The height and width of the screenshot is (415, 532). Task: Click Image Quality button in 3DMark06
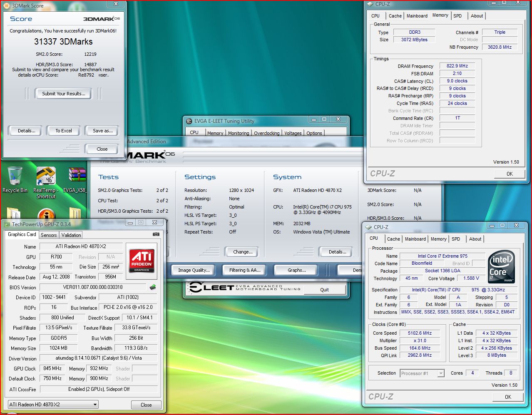point(194,270)
